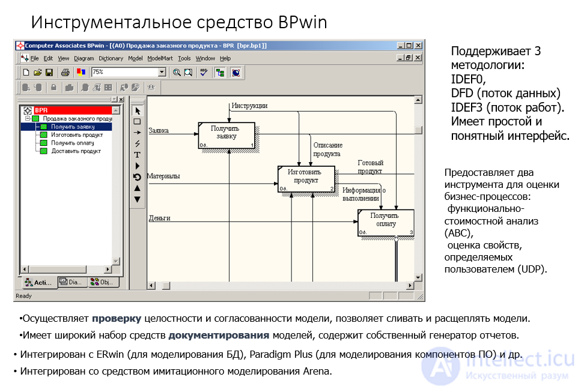Viewport: 584px width, 392px height.
Task: Click the Готовый продукт arrow label
Action: coord(370,167)
